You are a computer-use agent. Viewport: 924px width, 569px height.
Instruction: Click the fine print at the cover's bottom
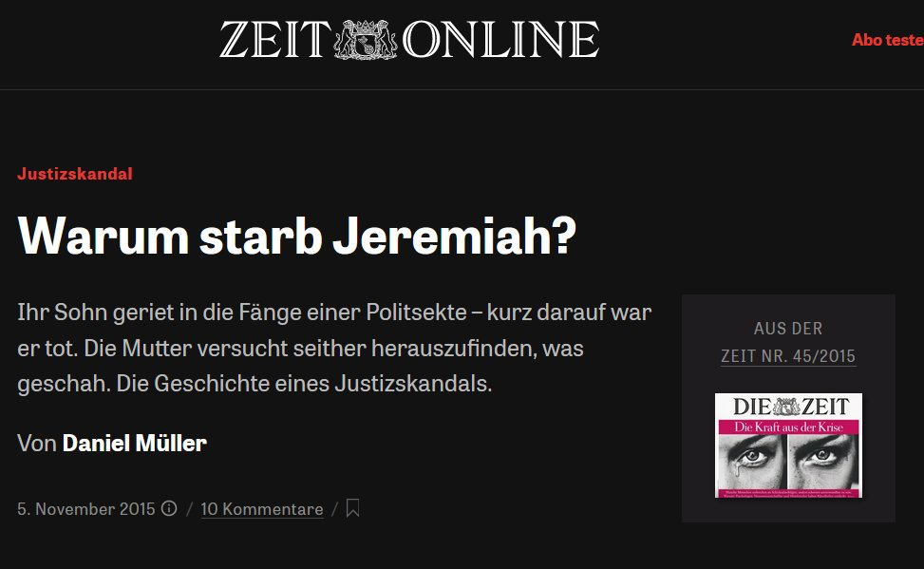point(788,493)
